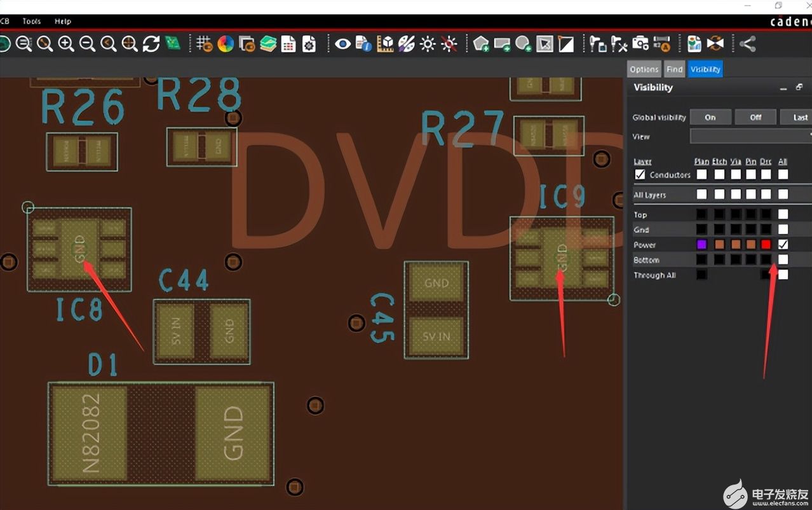Click Global visibility Off button

755,117
